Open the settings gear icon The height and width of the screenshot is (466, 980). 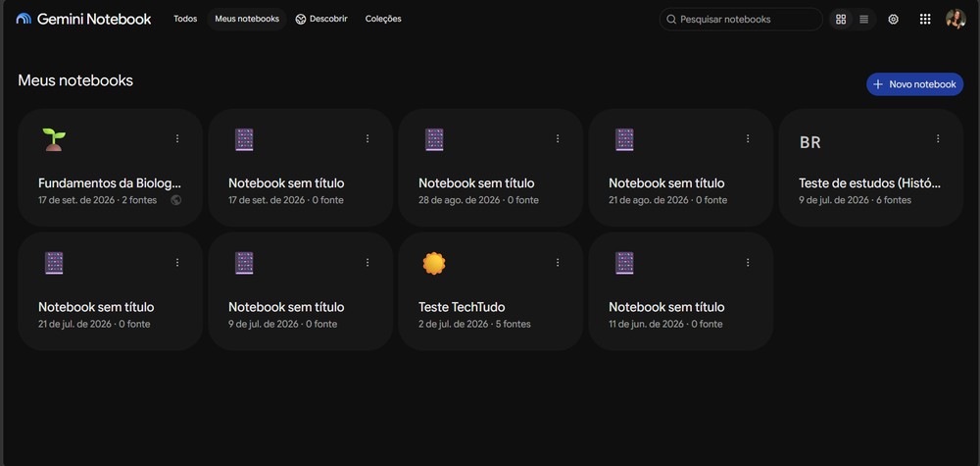pos(894,20)
